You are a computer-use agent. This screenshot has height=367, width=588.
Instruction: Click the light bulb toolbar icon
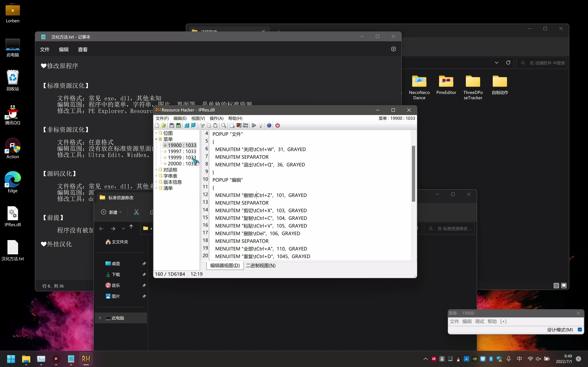[x=261, y=125]
